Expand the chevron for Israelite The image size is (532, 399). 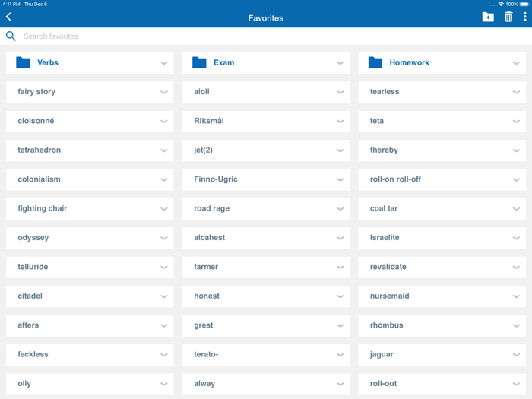pos(516,238)
